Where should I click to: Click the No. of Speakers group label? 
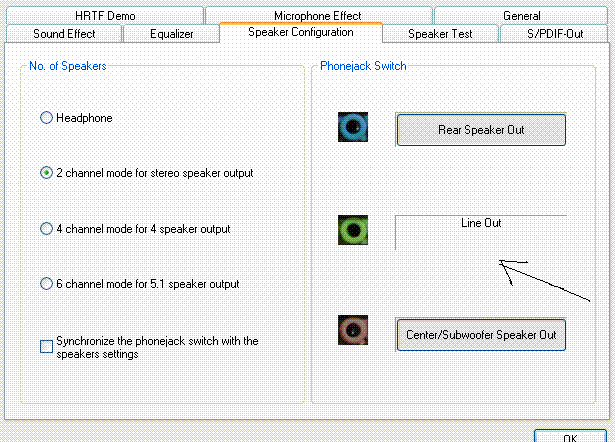[x=68, y=66]
